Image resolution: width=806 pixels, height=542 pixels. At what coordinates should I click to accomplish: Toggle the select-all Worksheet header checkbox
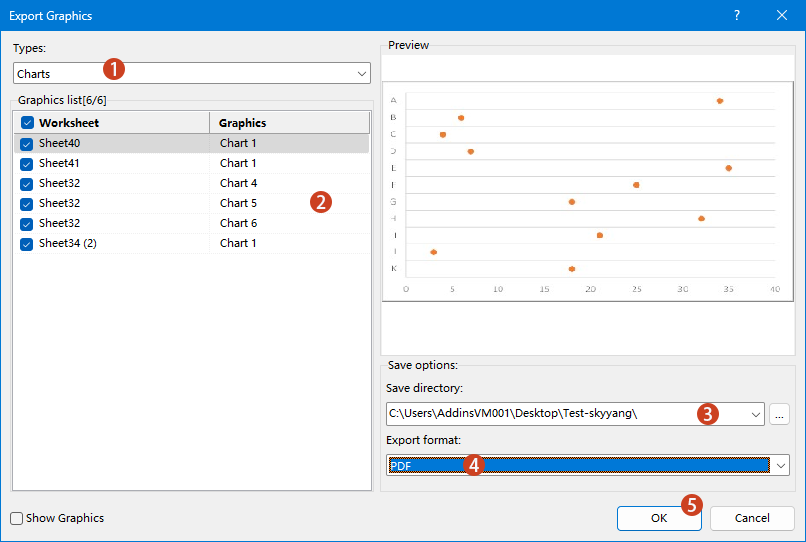[x=27, y=123]
